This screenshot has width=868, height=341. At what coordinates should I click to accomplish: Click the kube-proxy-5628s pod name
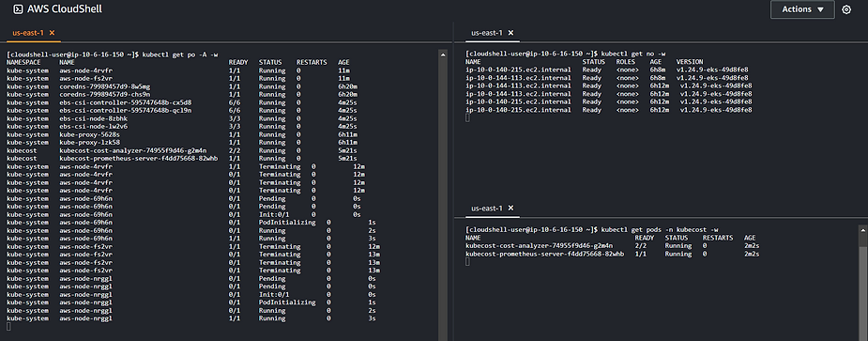(90, 134)
